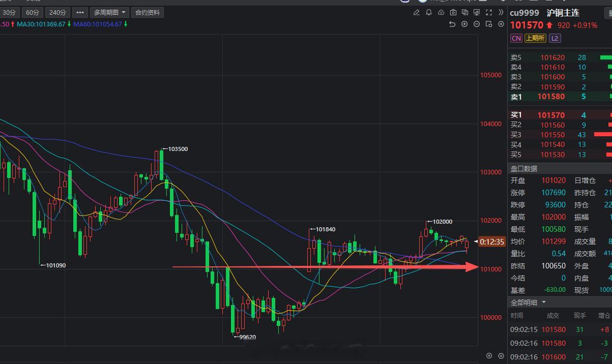Click the 最高 value 102000

553,217
